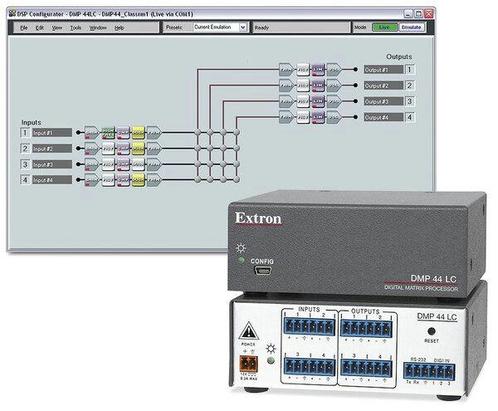Toggle mix-point Input 1 to Output 4
Screen dimensions: 498x411
coord(236,133)
